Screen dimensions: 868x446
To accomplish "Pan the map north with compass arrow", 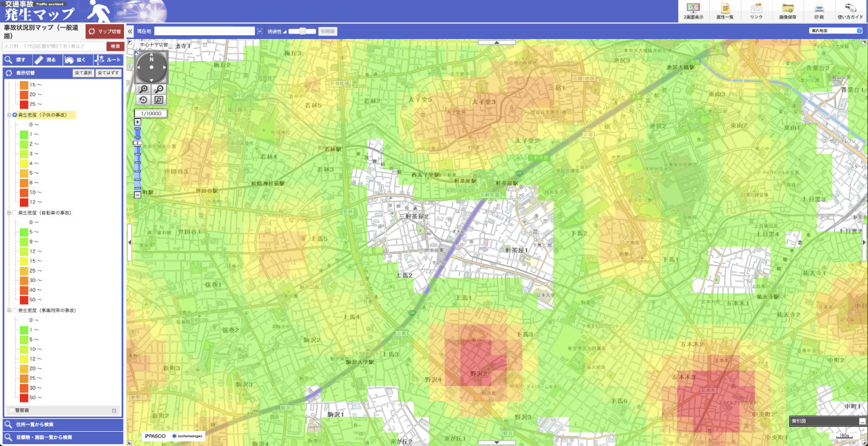I will (x=151, y=55).
